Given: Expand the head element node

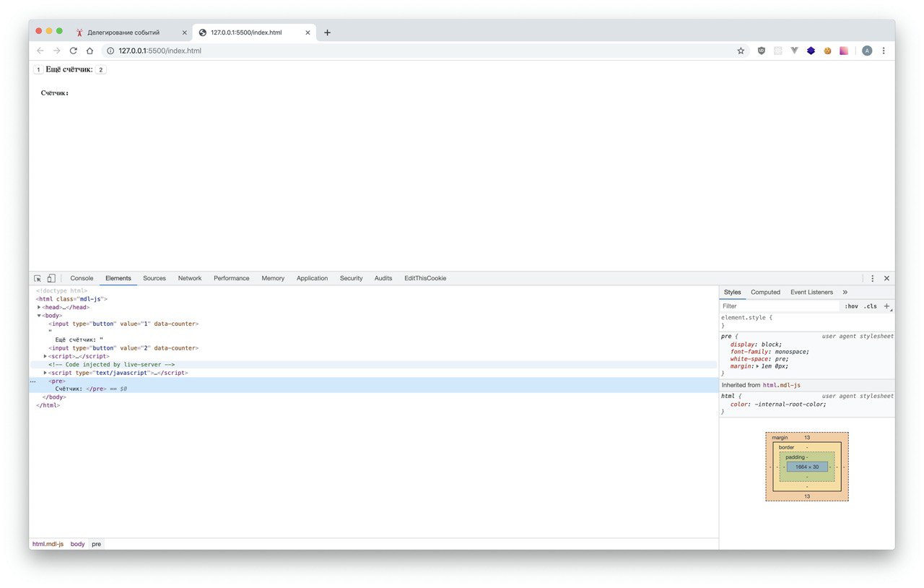Looking at the screenshot, I should [39, 307].
